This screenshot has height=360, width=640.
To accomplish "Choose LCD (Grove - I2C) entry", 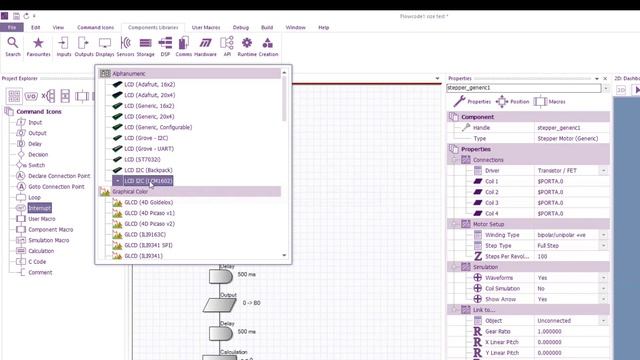I will 146,138.
